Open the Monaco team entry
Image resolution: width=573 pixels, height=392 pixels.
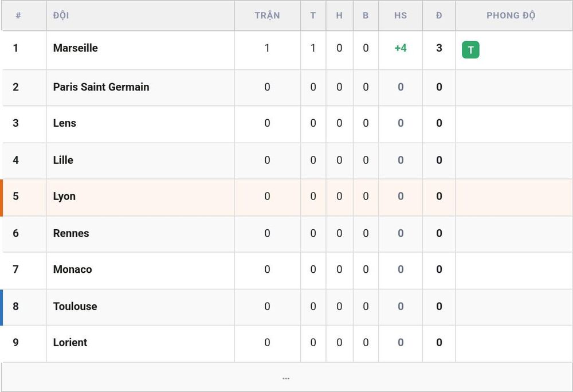coord(72,269)
